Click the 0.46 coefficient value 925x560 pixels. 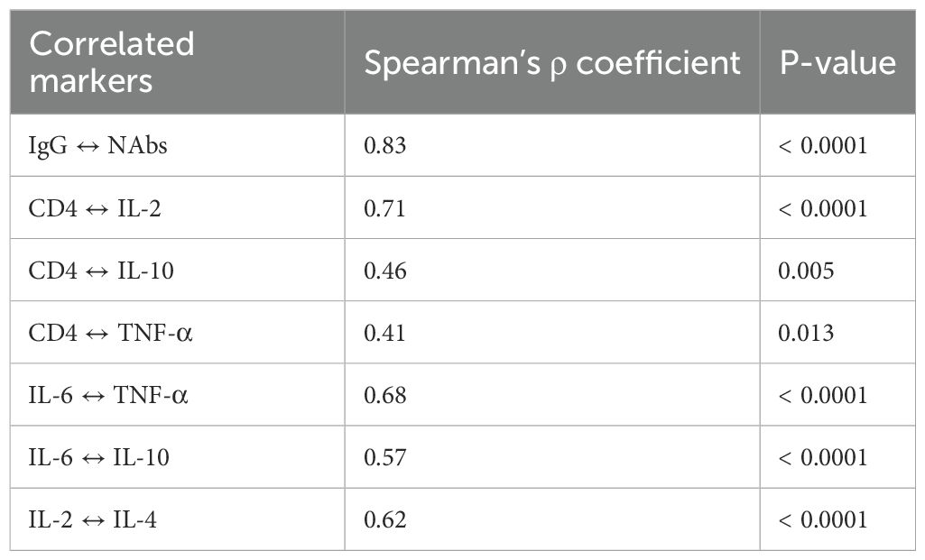384,271
